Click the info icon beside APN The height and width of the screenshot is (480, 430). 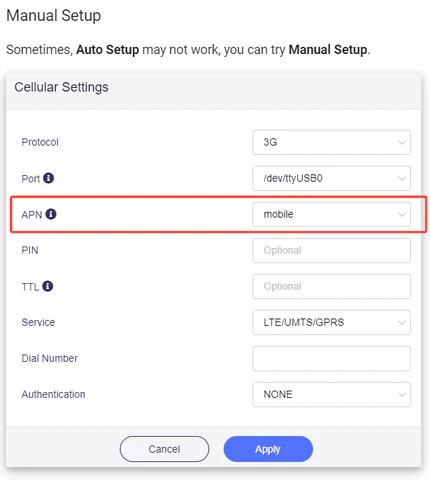pyautogui.click(x=51, y=214)
